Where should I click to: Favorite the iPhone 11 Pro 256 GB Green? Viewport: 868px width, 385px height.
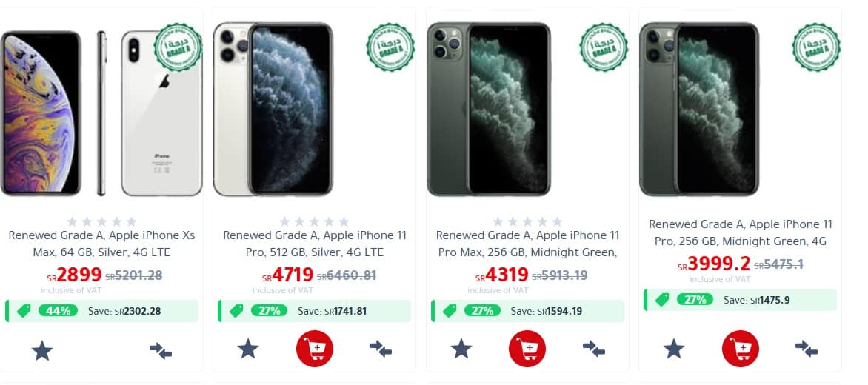pos(674,349)
